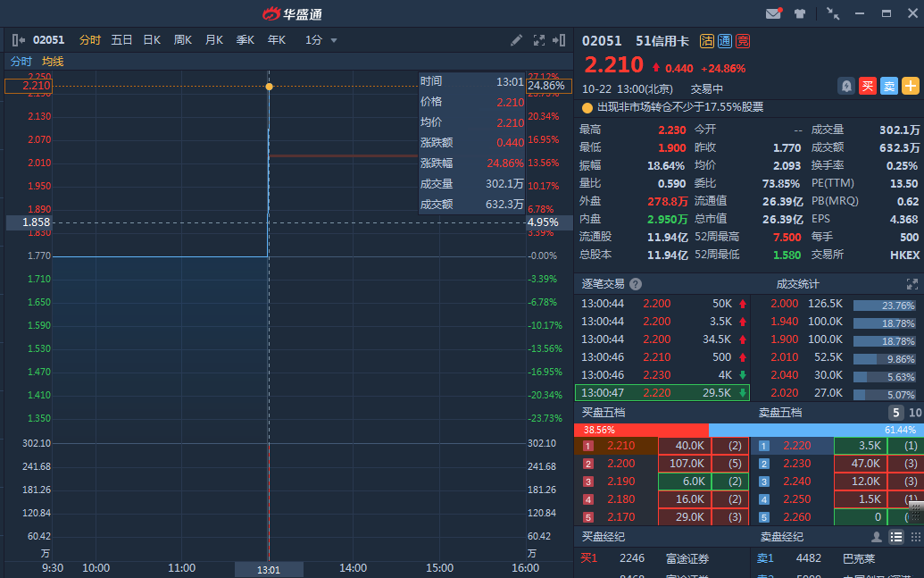Open the 1分 interval dropdown
Image resolution: width=924 pixels, height=578 pixels.
(321, 40)
